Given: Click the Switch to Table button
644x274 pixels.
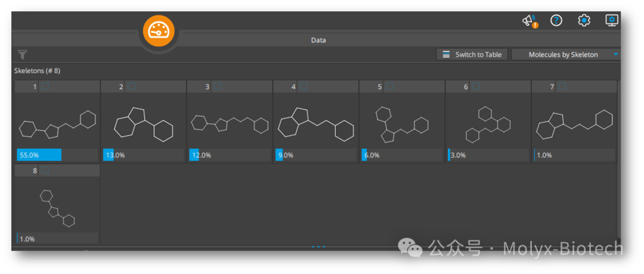Looking at the screenshot, I should point(472,55).
